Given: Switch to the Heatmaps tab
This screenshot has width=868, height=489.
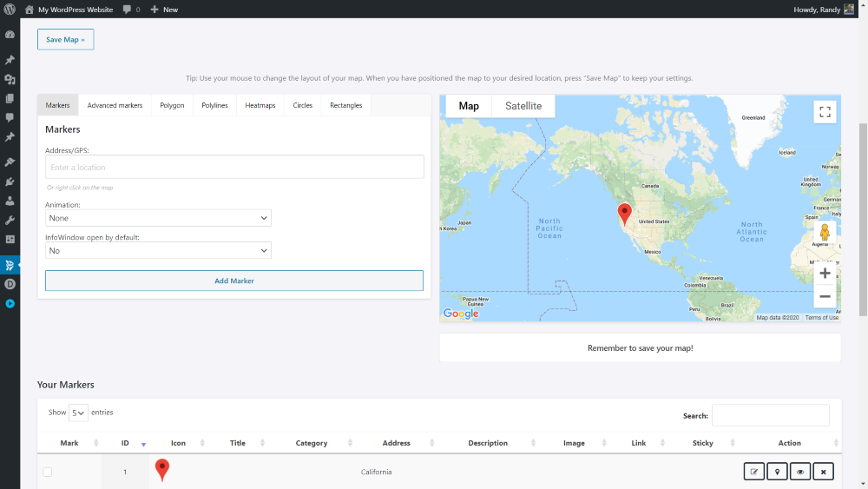Looking at the screenshot, I should tap(260, 105).
